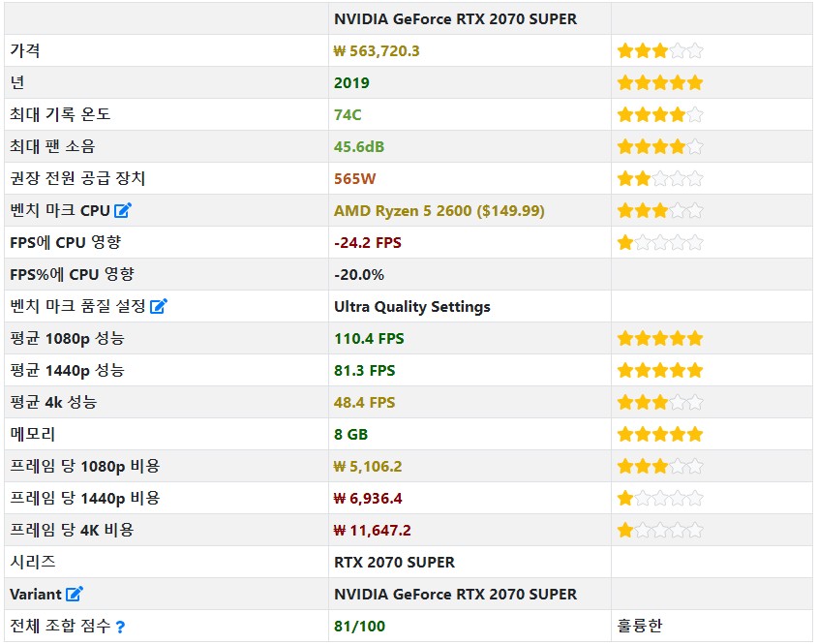Click the 최대 기록 온도 label
Viewport: 818px width, 644px height.
coord(60,113)
